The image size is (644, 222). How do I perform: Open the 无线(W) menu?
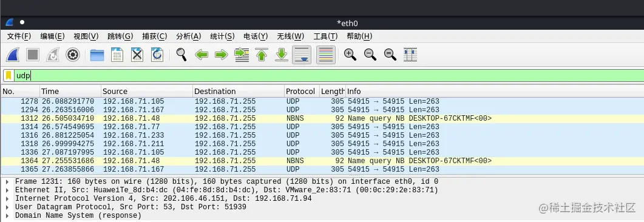tap(290, 36)
